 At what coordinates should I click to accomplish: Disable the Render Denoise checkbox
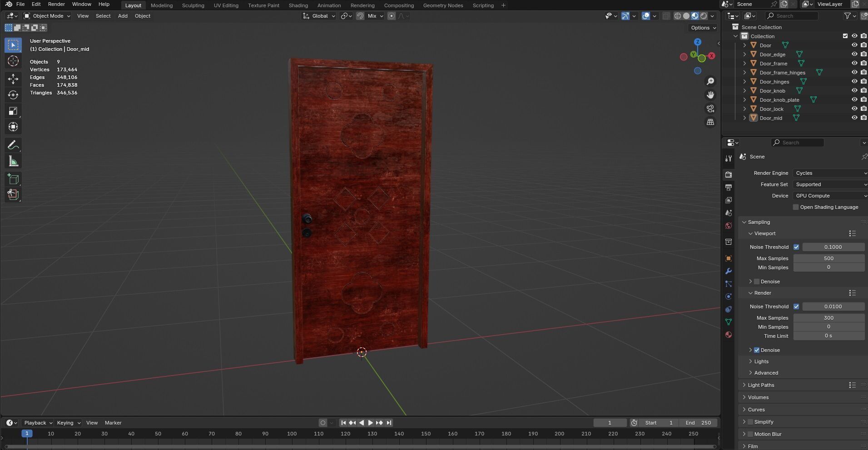pyautogui.click(x=757, y=350)
